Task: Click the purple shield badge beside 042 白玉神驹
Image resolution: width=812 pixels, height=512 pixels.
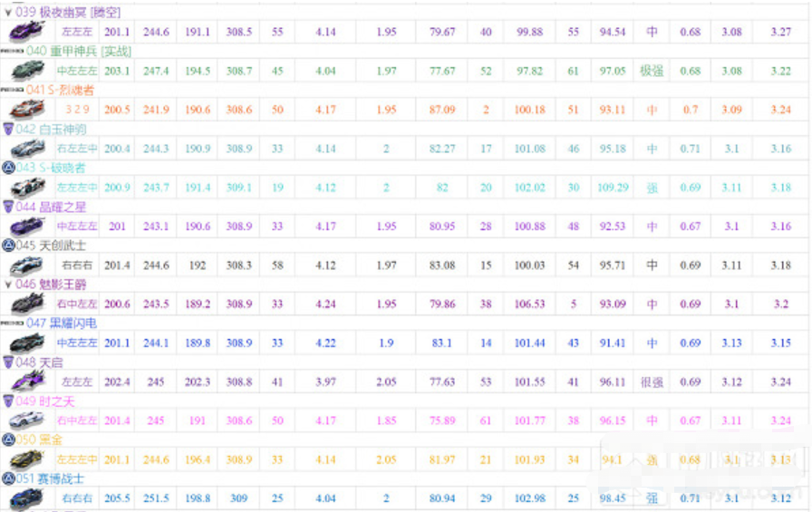Action: pyautogui.click(x=8, y=129)
